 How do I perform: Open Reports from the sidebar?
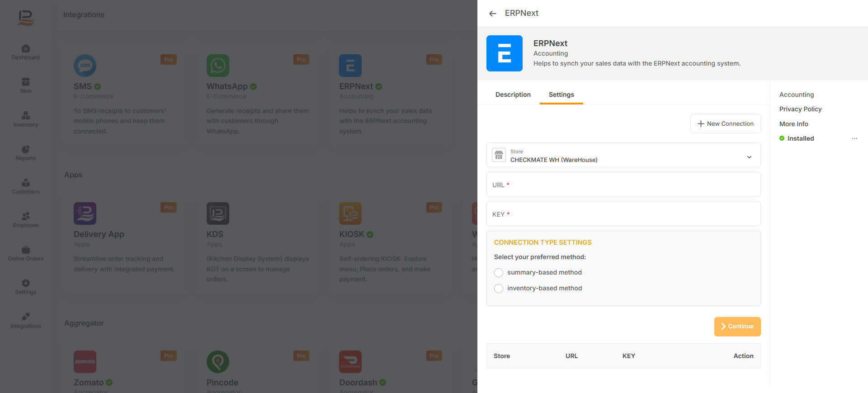pyautogui.click(x=26, y=153)
